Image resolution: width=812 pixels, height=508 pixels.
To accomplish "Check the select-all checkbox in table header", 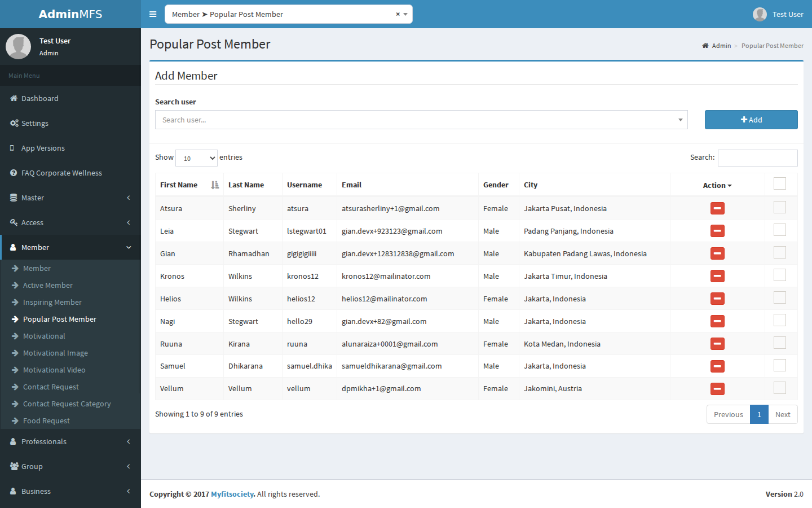I will pyautogui.click(x=780, y=183).
